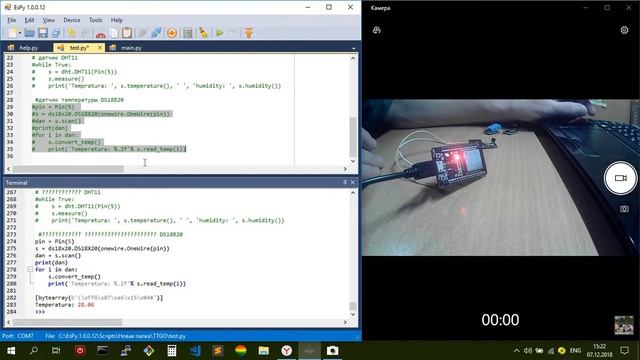Collapse the 'for i in dan' fold marker

pos(30,270)
